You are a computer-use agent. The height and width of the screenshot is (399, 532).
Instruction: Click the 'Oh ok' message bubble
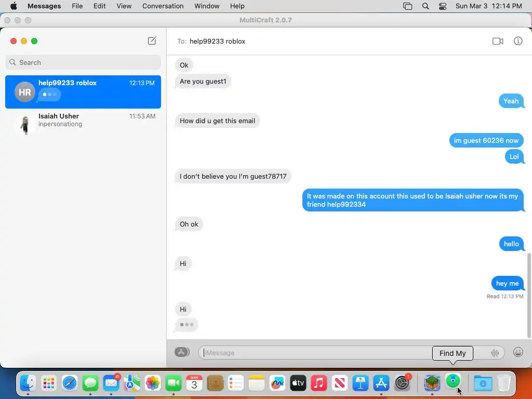click(189, 224)
